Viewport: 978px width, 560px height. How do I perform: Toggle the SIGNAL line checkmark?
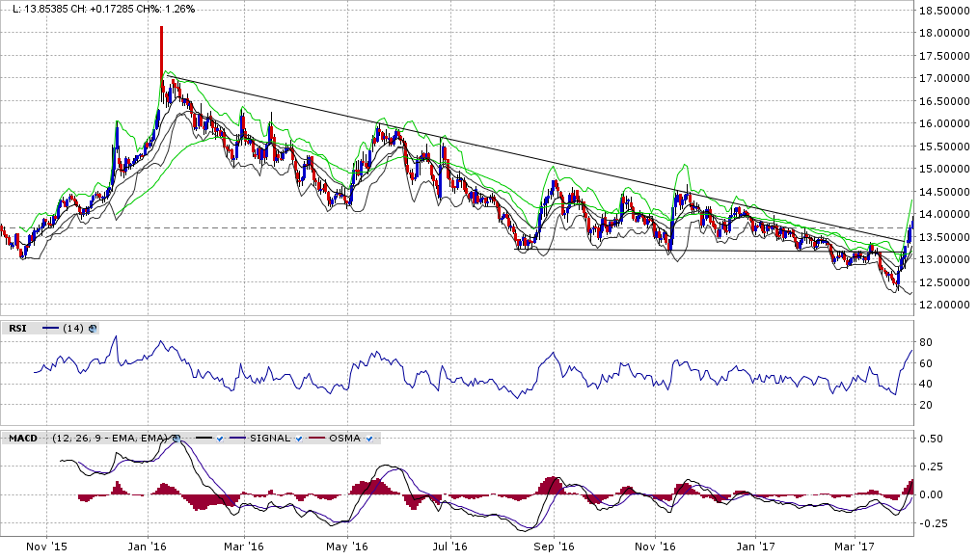click(298, 439)
